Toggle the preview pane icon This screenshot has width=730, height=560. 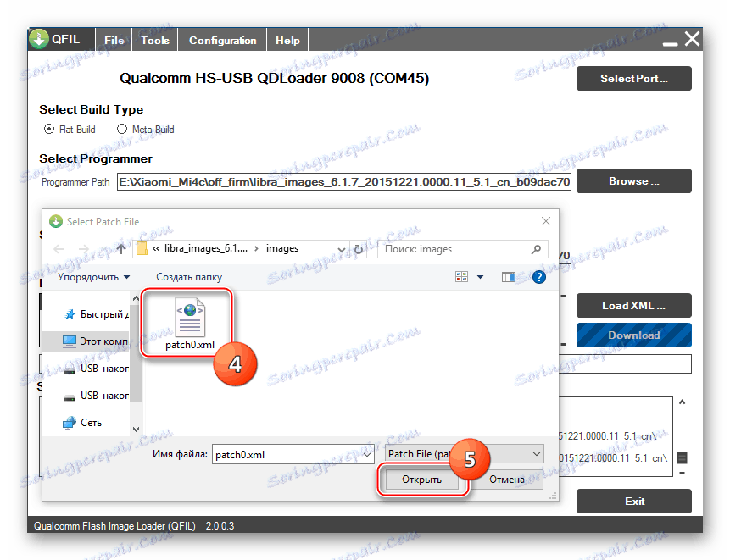tap(509, 277)
